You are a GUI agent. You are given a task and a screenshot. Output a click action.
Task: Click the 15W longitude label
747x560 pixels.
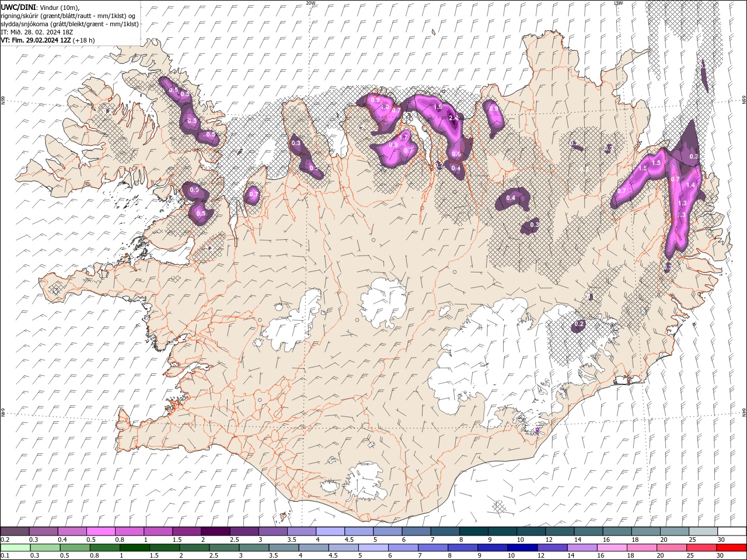click(x=618, y=3)
